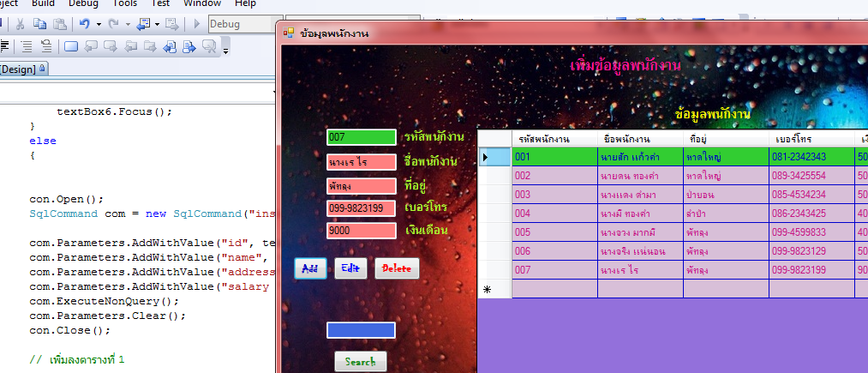Click the Cut scissors icon in toolbar
Viewport: 868px width, 373px height.
pos(20,24)
